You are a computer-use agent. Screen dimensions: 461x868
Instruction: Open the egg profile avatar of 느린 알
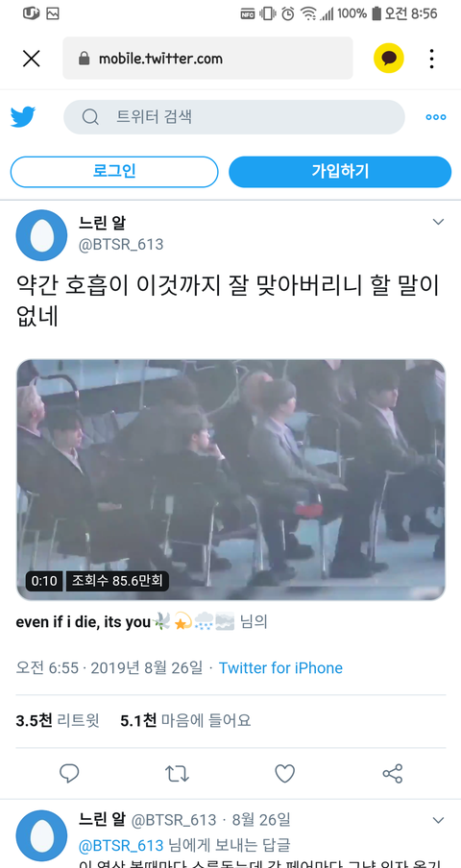(x=41, y=235)
